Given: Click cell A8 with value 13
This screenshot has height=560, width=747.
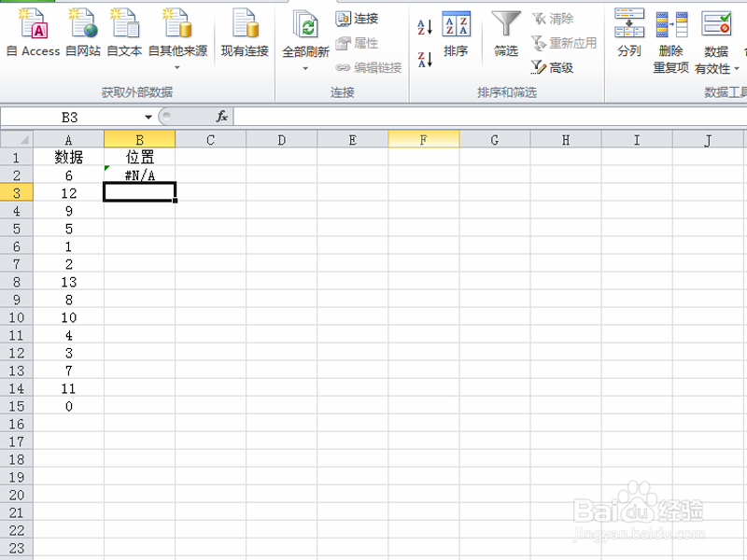Looking at the screenshot, I should click(x=68, y=282).
